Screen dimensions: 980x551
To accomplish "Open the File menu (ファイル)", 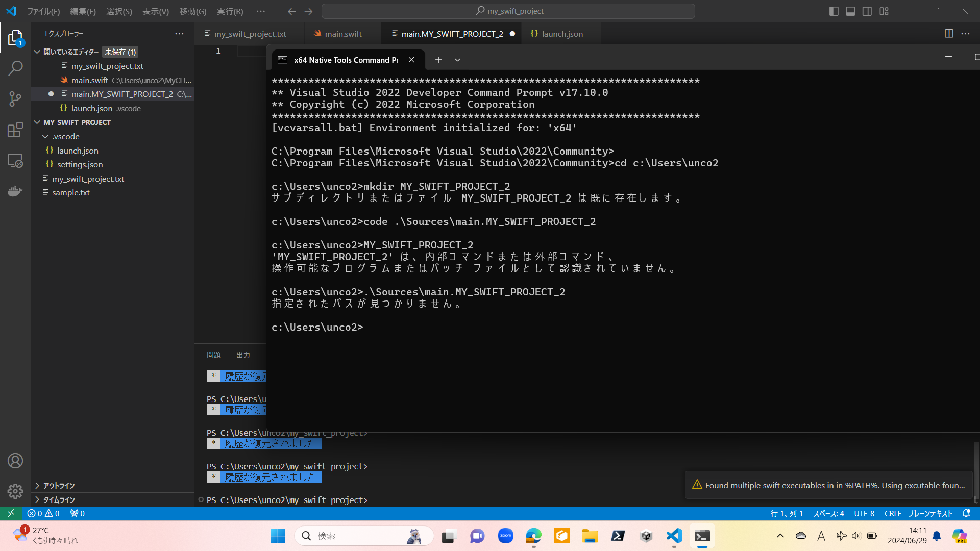I will tap(43, 11).
